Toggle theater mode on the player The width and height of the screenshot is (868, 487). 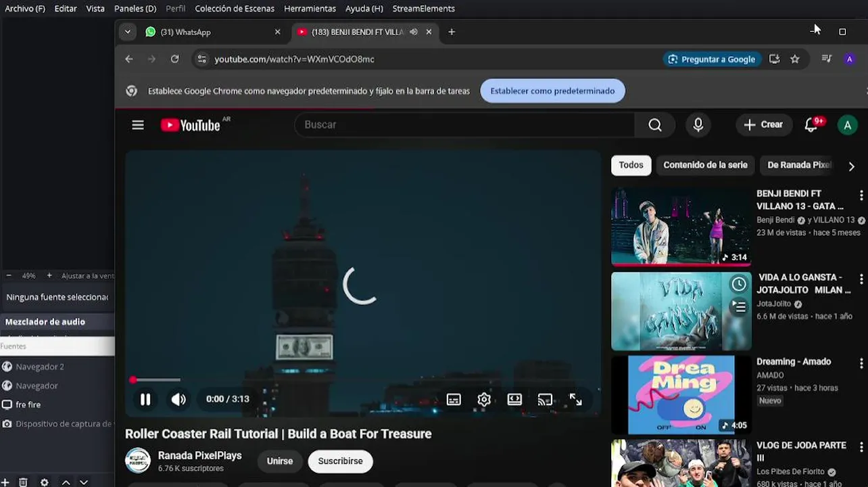pyautogui.click(x=514, y=400)
